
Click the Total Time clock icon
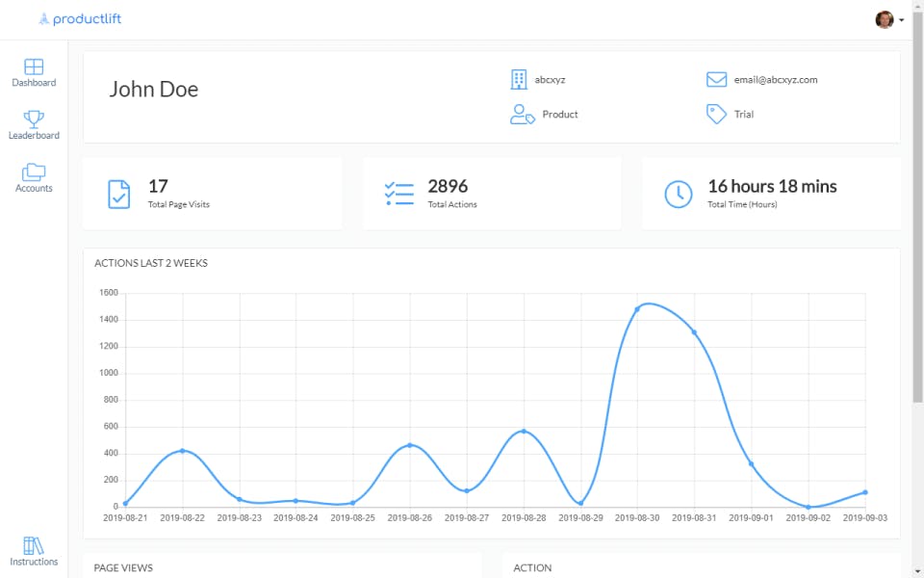[679, 194]
